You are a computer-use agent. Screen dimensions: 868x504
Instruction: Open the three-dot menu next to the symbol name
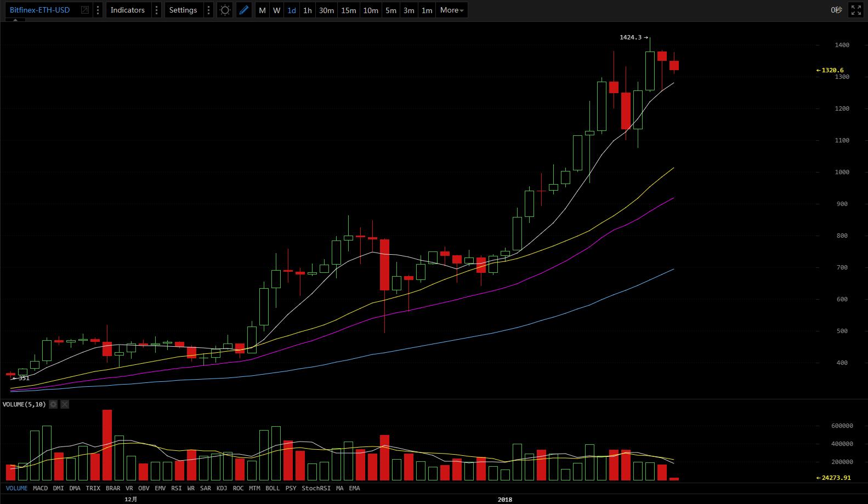pyautogui.click(x=98, y=10)
